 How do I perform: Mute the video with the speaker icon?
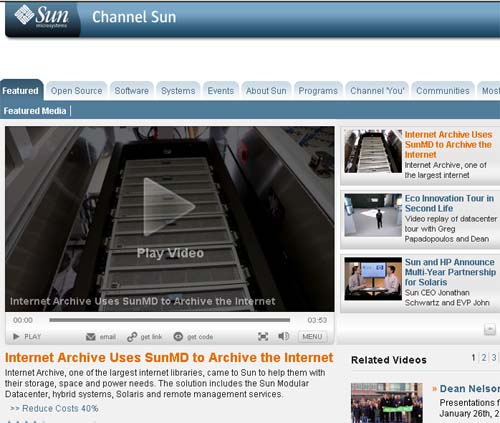click(283, 336)
